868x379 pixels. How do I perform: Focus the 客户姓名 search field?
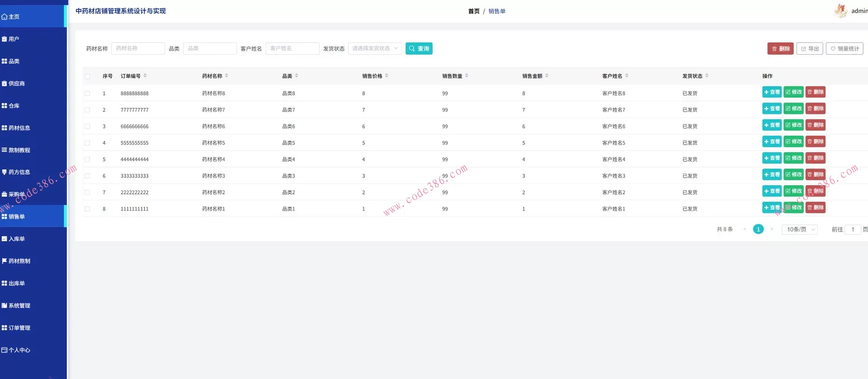click(292, 48)
